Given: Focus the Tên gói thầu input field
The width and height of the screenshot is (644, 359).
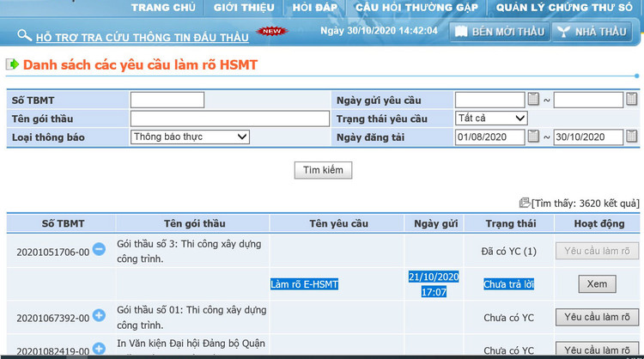Looking at the screenshot, I should (x=230, y=119).
